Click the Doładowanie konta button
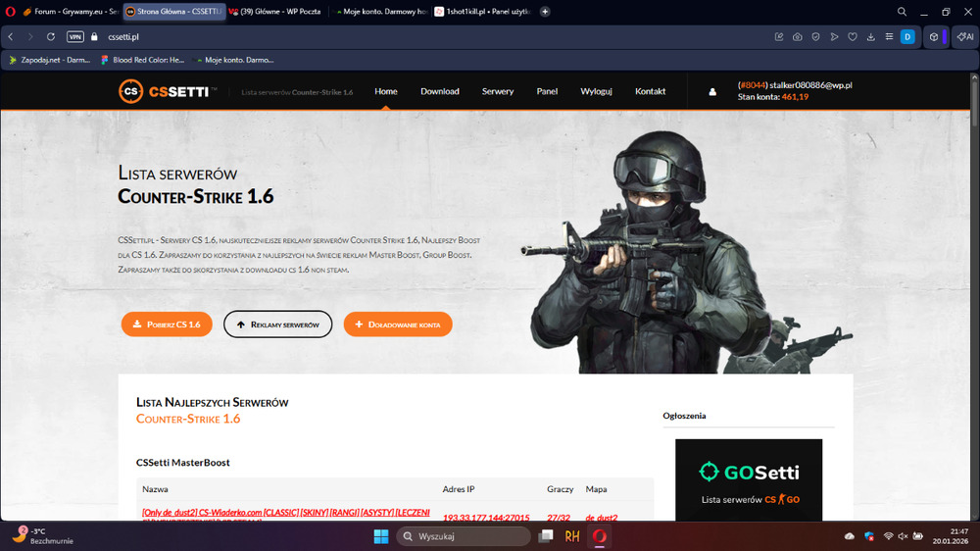The height and width of the screenshot is (551, 980). (398, 325)
